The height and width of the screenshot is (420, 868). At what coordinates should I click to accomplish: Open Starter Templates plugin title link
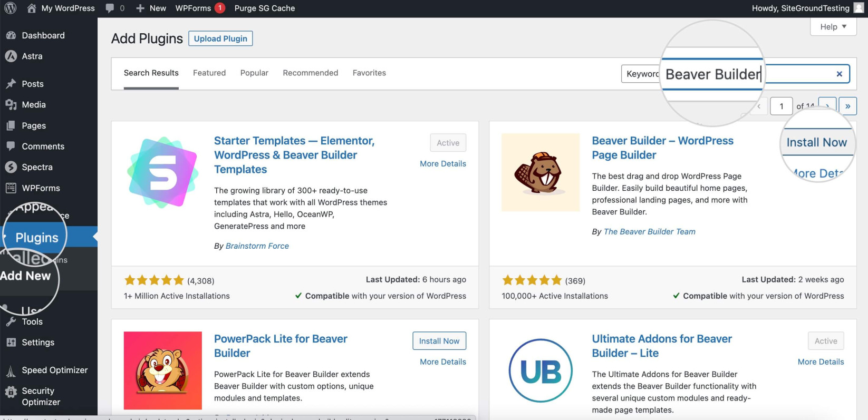(x=294, y=155)
